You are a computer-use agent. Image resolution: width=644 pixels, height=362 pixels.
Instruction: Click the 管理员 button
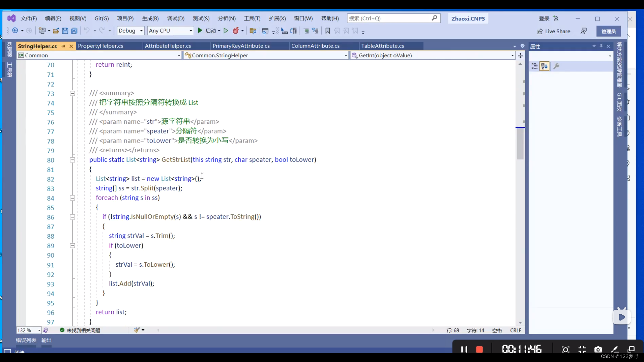coord(608,31)
